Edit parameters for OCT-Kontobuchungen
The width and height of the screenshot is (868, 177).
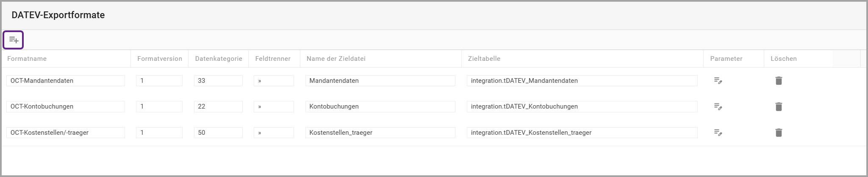[x=718, y=106]
